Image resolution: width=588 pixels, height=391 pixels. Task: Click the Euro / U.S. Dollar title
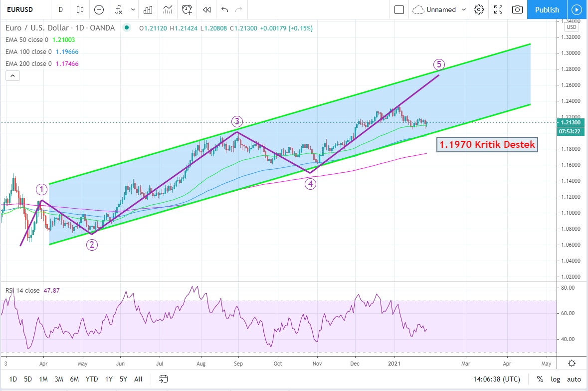click(x=37, y=28)
